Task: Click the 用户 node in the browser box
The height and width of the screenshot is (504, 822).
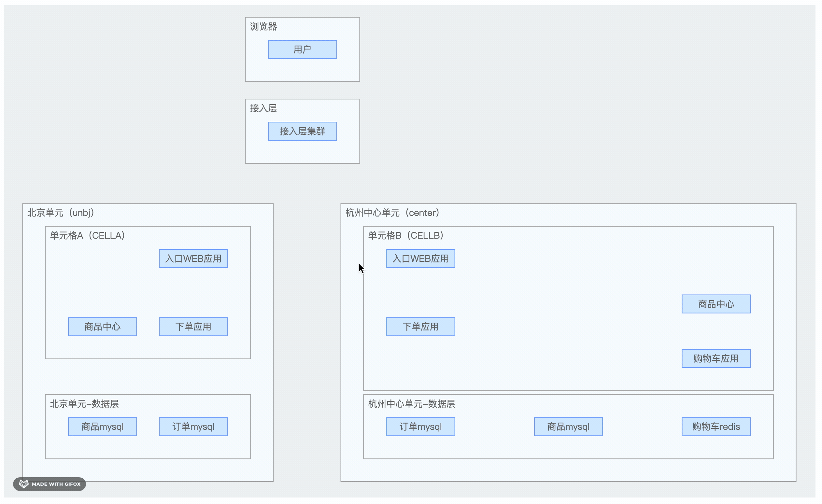Action: (302, 49)
